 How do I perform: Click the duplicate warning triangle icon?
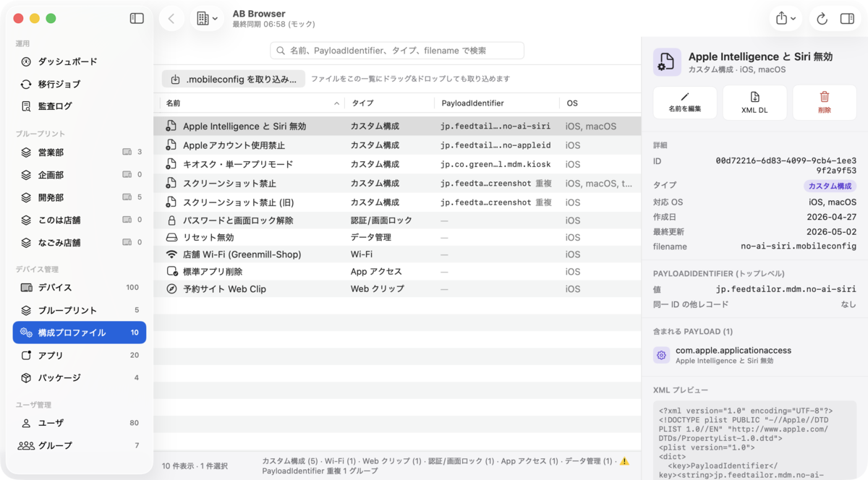click(x=624, y=461)
